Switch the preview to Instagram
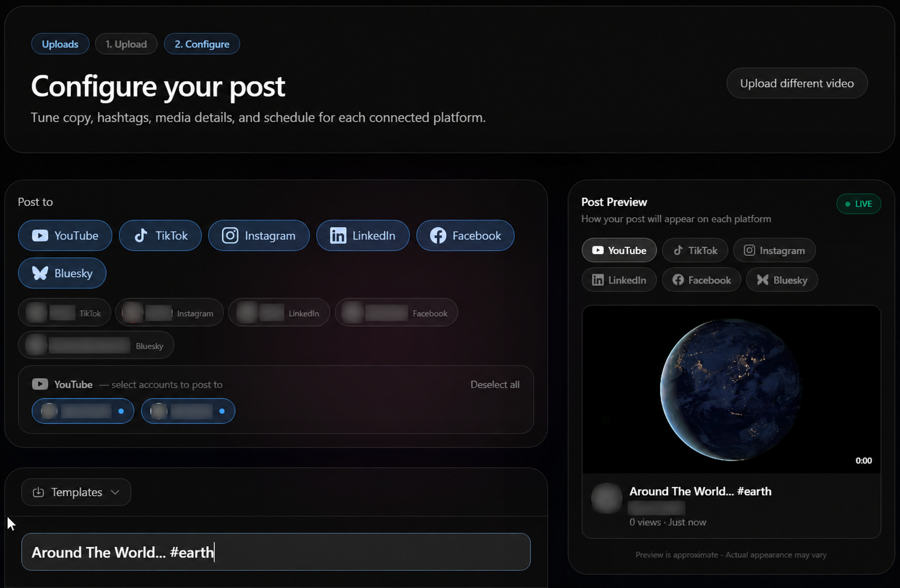 (x=775, y=251)
